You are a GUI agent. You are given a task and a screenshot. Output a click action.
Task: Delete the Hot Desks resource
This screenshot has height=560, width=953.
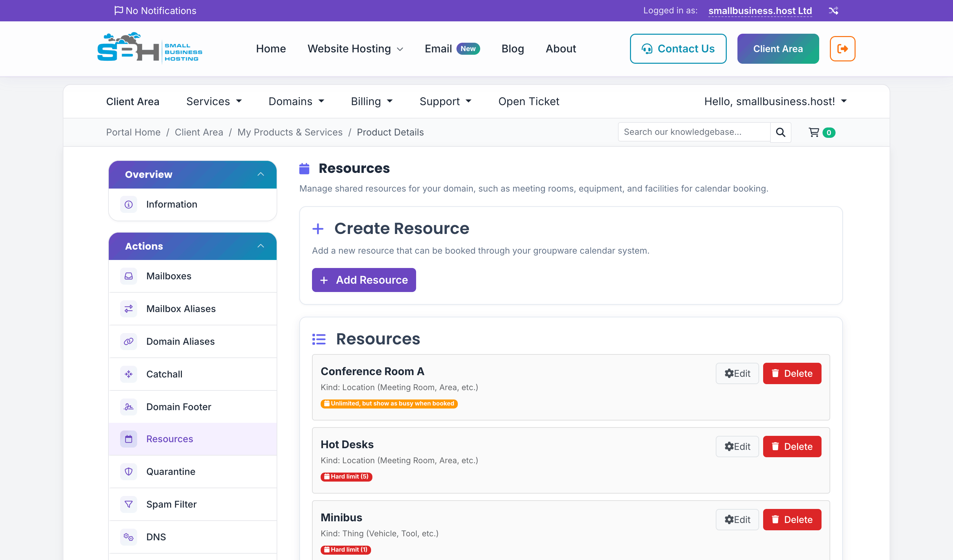(x=792, y=447)
